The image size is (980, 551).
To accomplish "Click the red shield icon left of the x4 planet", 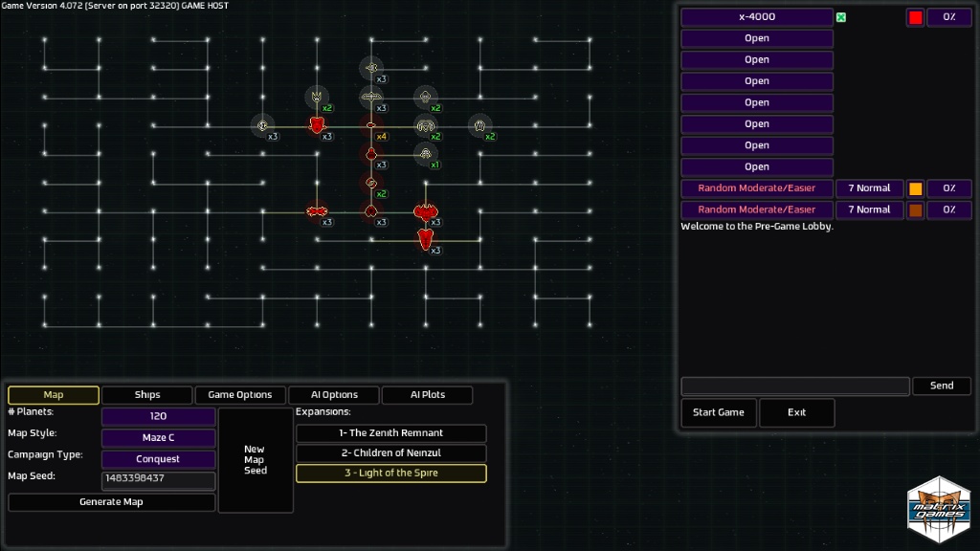I will point(317,125).
